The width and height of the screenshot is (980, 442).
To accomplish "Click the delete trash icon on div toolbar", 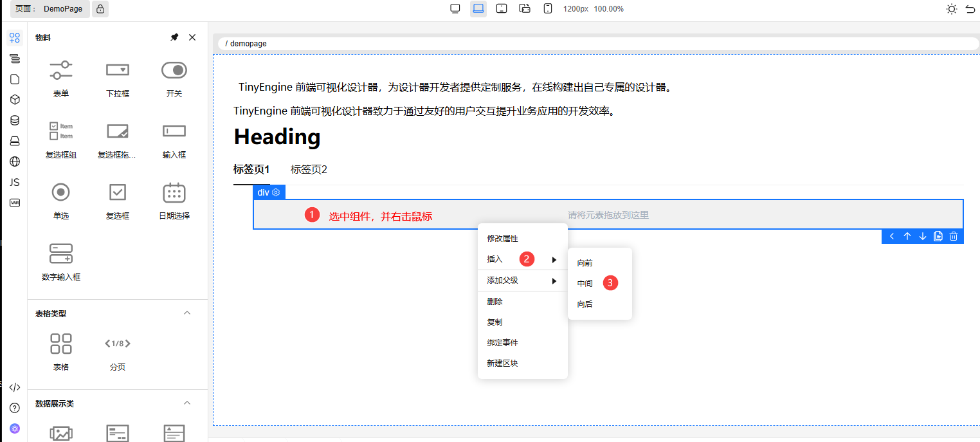I will (x=954, y=236).
